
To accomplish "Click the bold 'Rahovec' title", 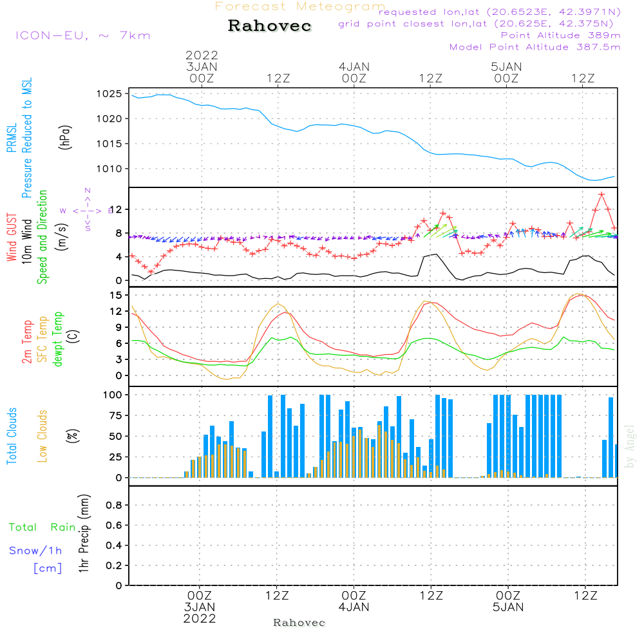I will [x=269, y=26].
